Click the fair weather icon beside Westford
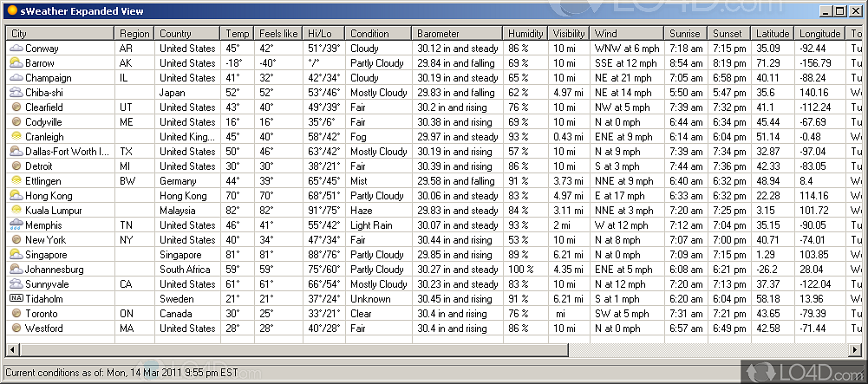 tap(16, 329)
